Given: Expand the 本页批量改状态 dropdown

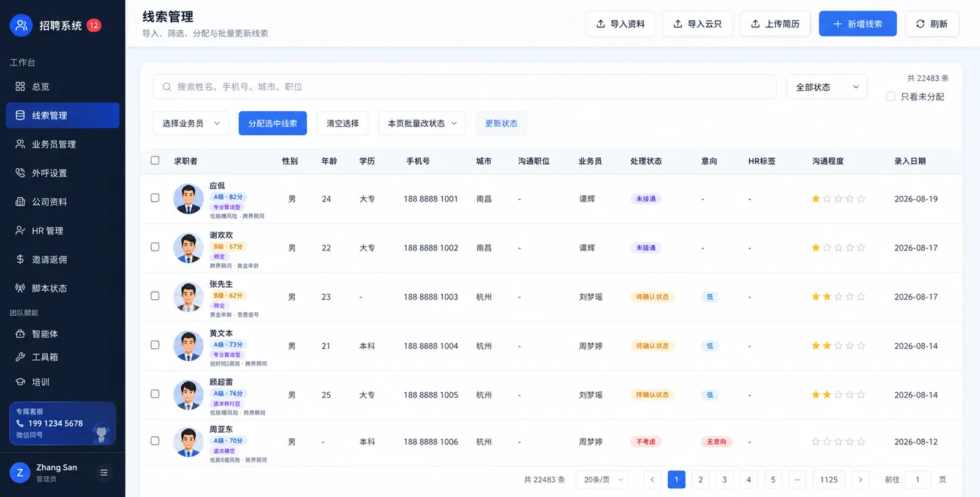Looking at the screenshot, I should (x=422, y=123).
